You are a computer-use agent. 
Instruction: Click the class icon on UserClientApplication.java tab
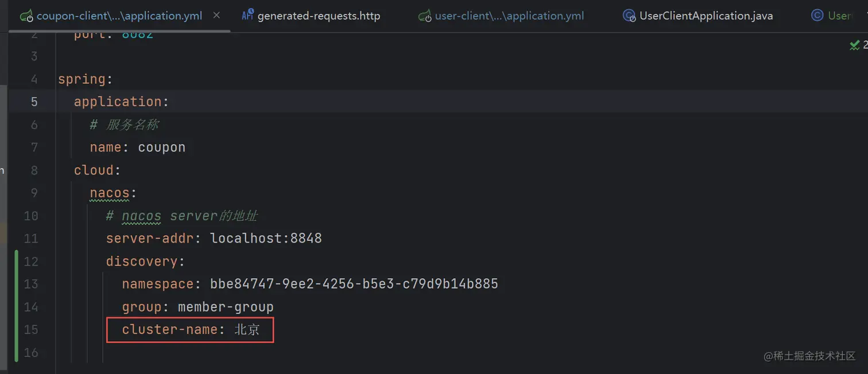629,15
